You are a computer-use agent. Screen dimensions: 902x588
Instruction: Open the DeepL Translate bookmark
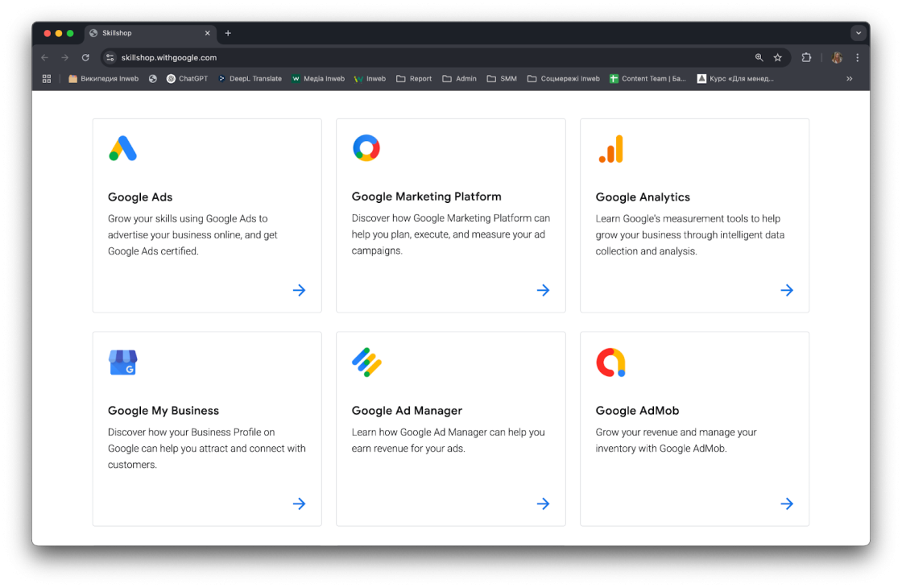tap(250, 79)
